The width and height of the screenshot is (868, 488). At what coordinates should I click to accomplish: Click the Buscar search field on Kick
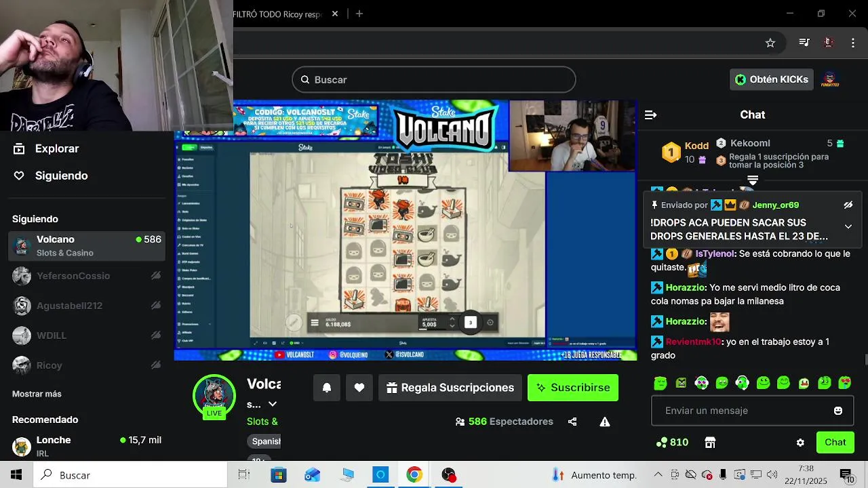click(434, 79)
